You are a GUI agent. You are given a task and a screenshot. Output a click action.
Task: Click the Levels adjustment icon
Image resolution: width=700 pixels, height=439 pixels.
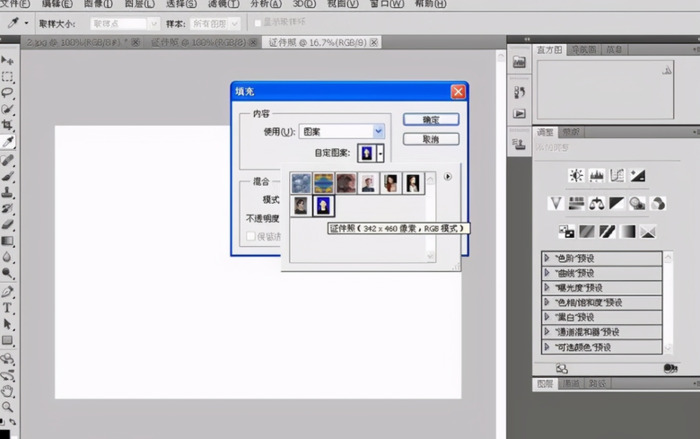tap(596, 175)
